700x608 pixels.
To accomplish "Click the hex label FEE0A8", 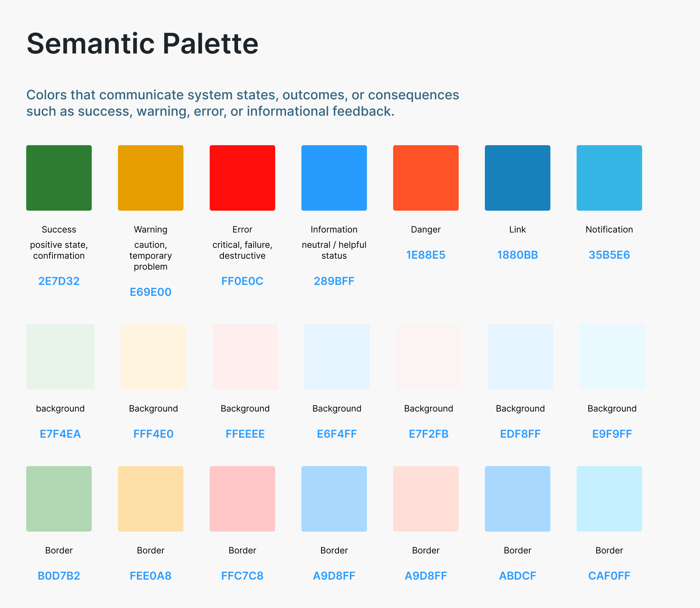I will point(151,576).
